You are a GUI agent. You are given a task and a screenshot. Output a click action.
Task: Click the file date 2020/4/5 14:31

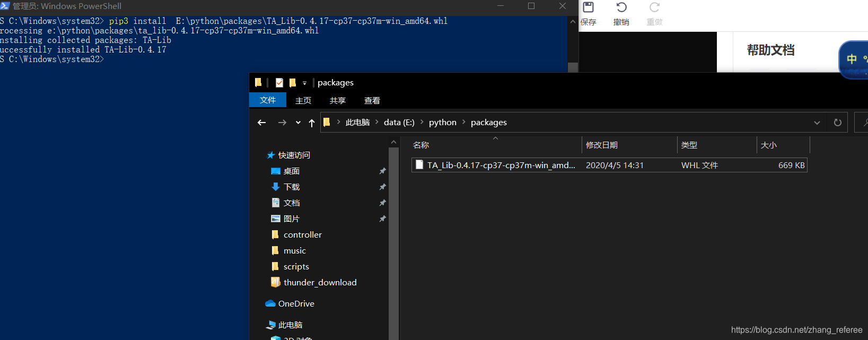pyautogui.click(x=615, y=165)
